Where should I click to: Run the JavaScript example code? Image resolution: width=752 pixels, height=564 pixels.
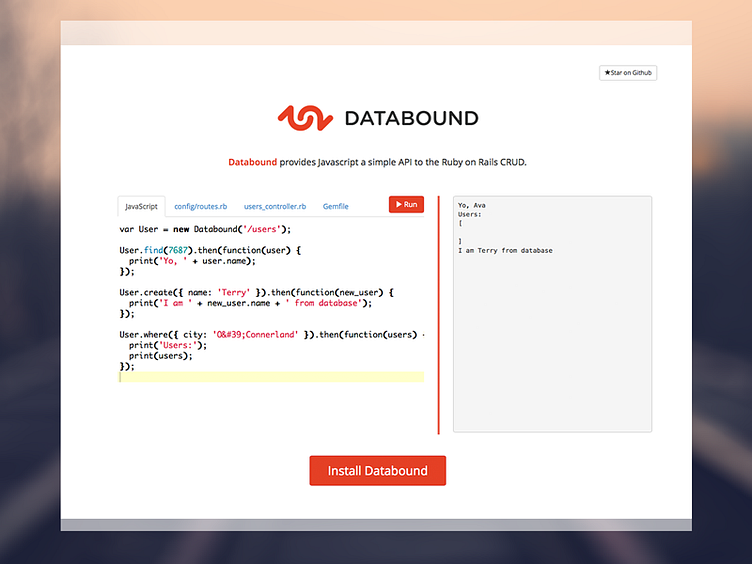406,204
